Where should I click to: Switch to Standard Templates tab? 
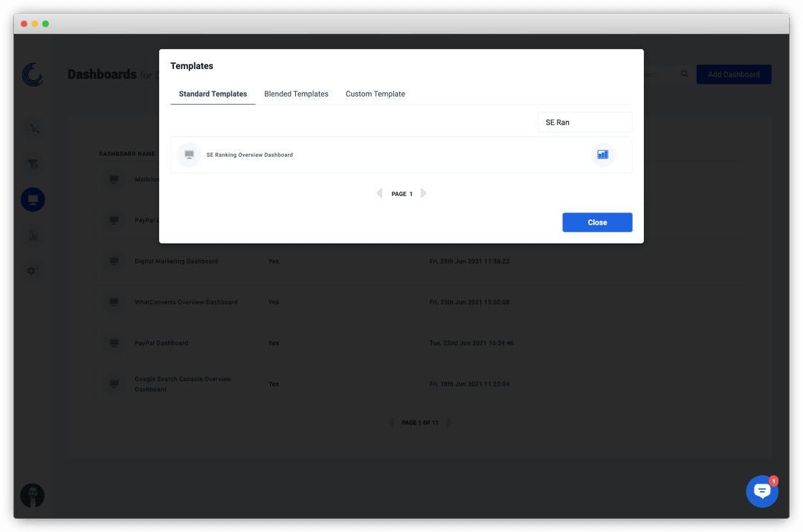(x=213, y=94)
